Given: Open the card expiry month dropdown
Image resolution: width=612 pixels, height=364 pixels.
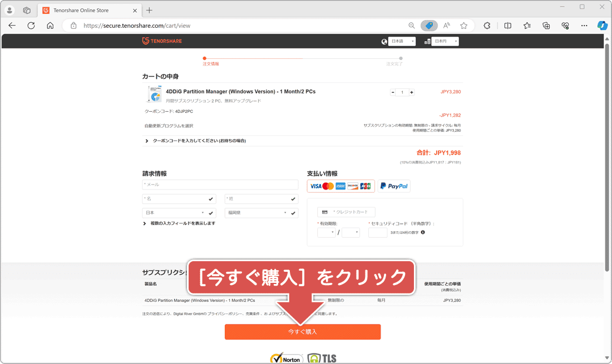Looking at the screenshot, I should 326,232.
